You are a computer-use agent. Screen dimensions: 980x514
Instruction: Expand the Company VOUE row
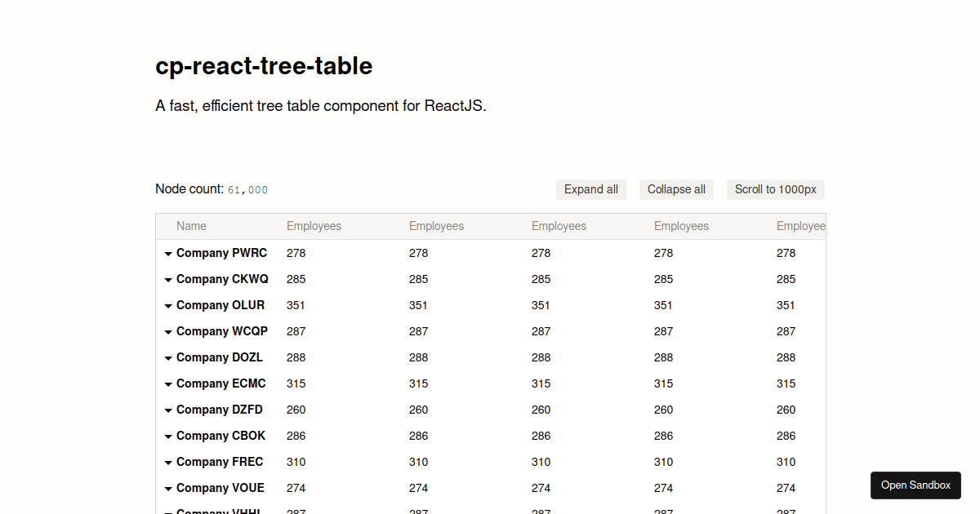[169, 488]
